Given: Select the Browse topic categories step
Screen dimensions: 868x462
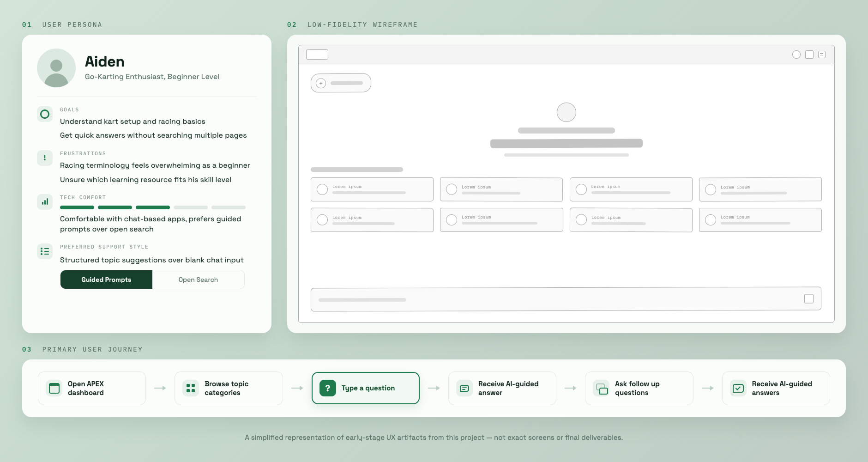Looking at the screenshot, I should 229,388.
